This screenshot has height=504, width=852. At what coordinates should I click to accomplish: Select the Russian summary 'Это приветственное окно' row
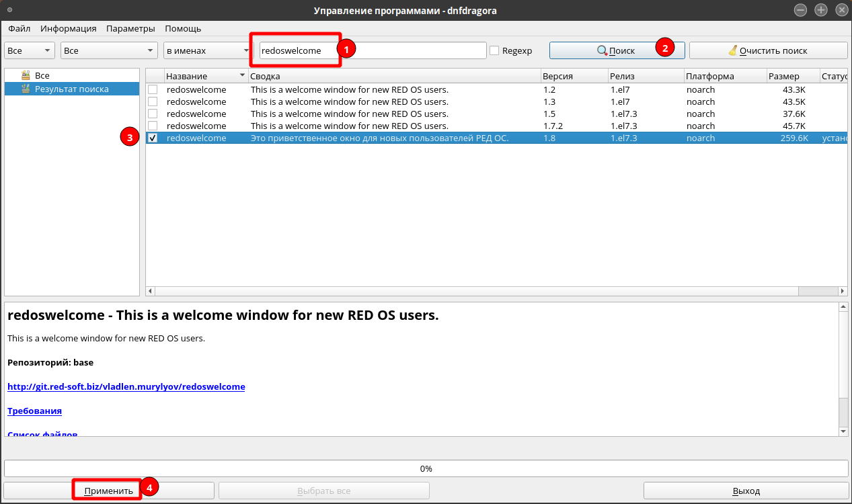496,138
